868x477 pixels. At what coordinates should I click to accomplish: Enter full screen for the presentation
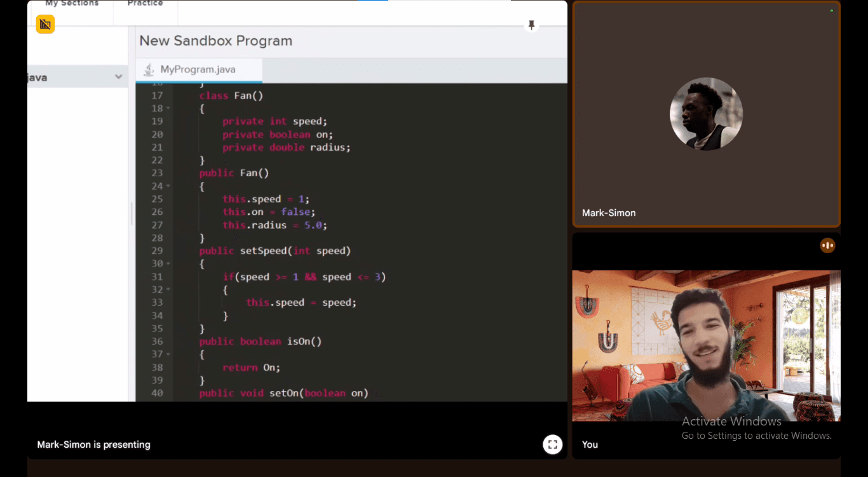552,445
